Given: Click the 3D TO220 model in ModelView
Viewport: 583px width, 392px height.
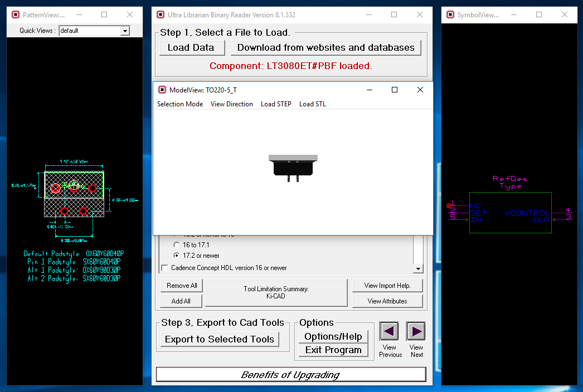Looking at the screenshot, I should click(293, 168).
